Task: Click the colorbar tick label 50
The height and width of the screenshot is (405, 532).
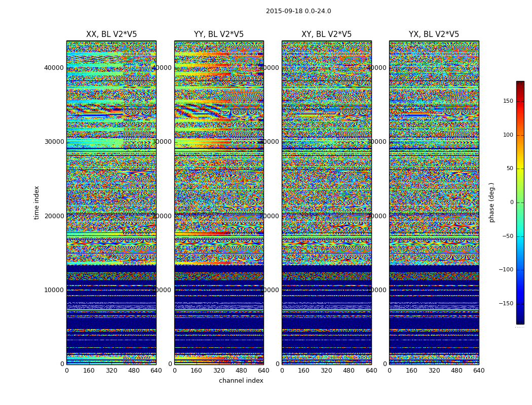Action: click(509, 169)
